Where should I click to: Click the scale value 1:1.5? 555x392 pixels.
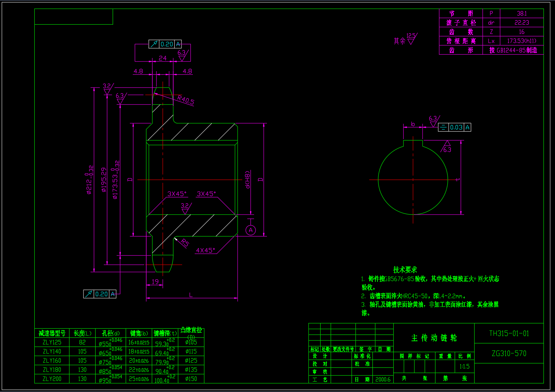(464, 367)
